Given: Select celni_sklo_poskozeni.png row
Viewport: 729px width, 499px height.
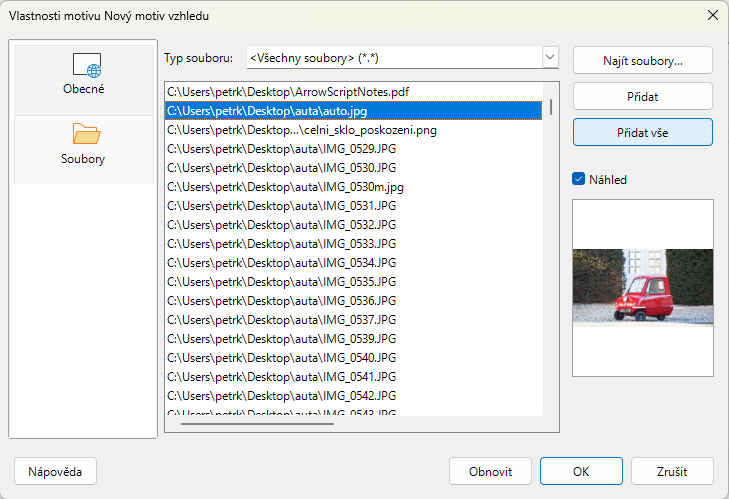Looking at the screenshot, I should click(354, 130).
